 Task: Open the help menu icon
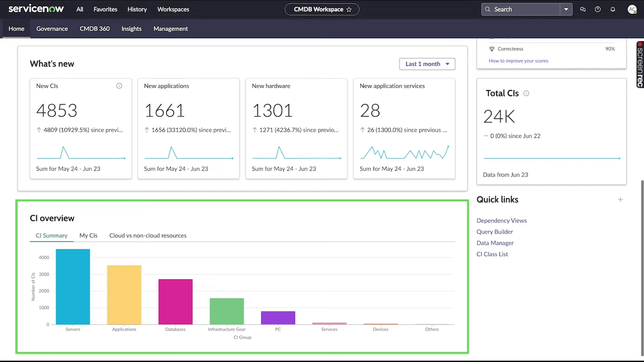point(597,9)
